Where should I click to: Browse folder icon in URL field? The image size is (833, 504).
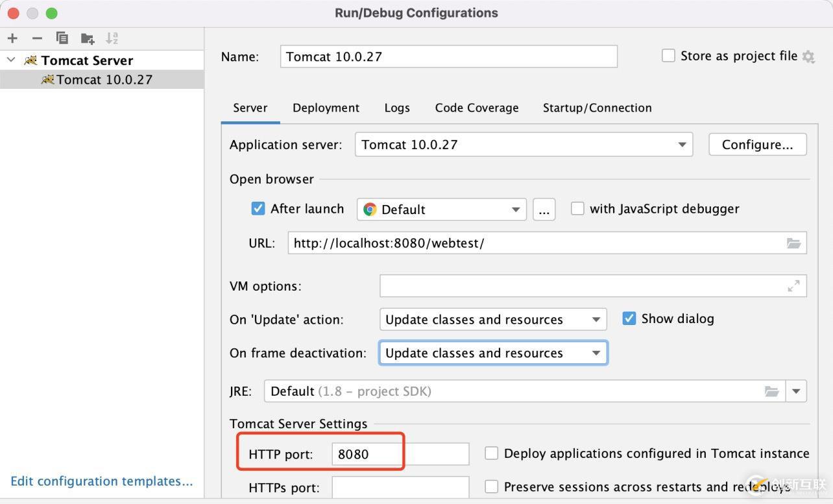(x=793, y=243)
